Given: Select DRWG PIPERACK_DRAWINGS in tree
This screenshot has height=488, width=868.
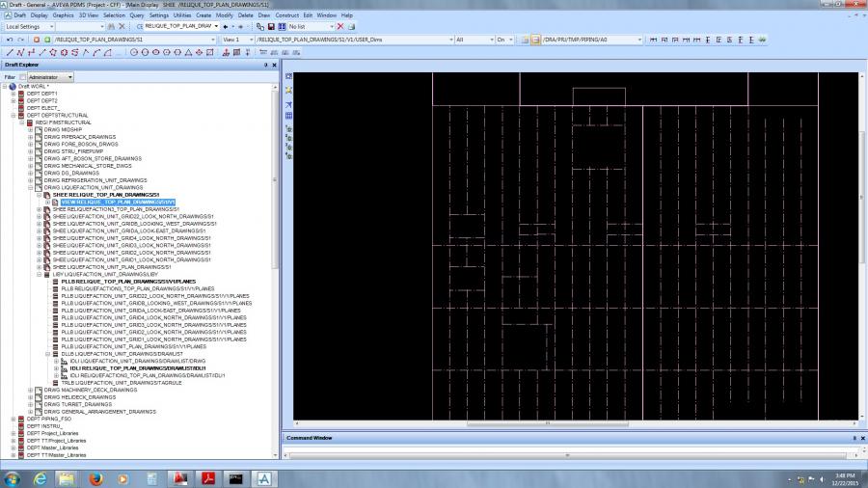Looking at the screenshot, I should pyautogui.click(x=80, y=137).
